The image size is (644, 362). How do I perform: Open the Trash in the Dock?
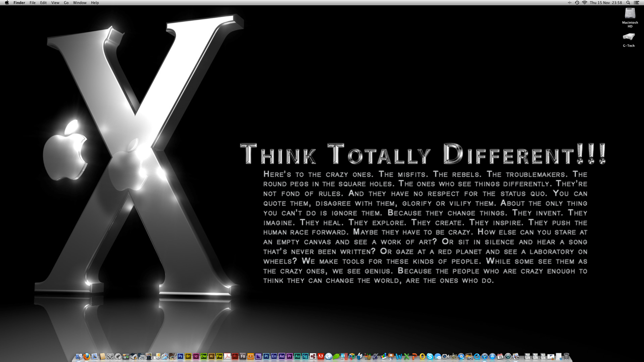pyautogui.click(x=566, y=356)
